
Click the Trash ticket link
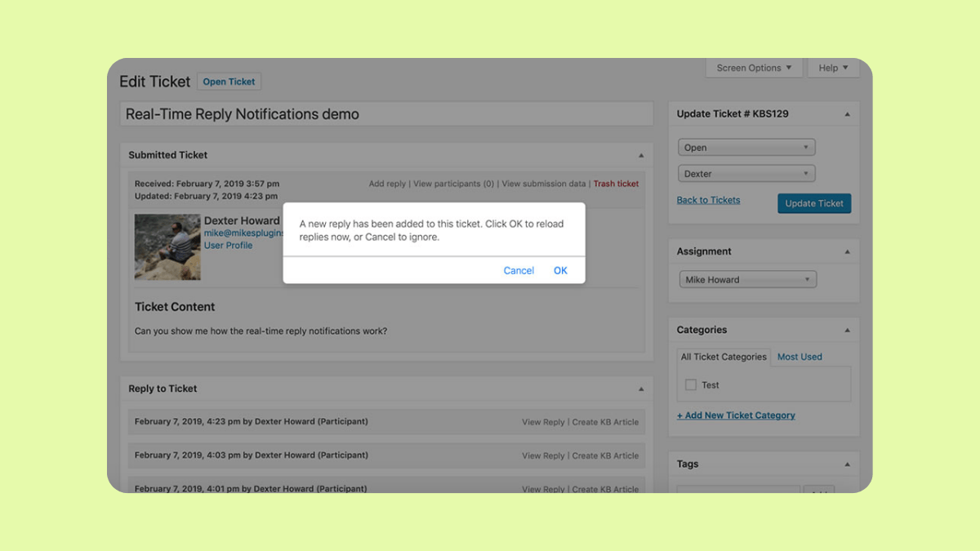(x=616, y=184)
